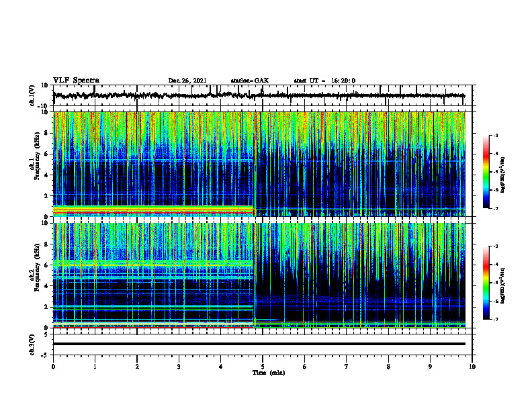The width and height of the screenshot is (532, 411).
Task: Click the ch.1 "Frequency (kHz)" axis label
Action: click(37, 156)
